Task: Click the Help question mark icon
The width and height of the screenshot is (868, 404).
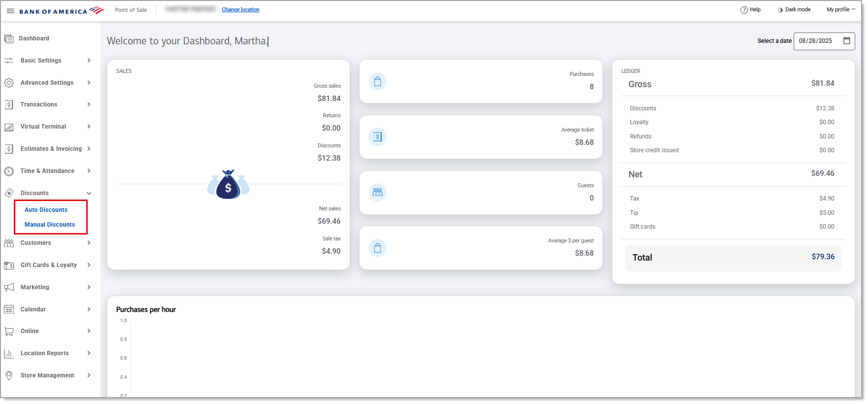Action: (744, 10)
